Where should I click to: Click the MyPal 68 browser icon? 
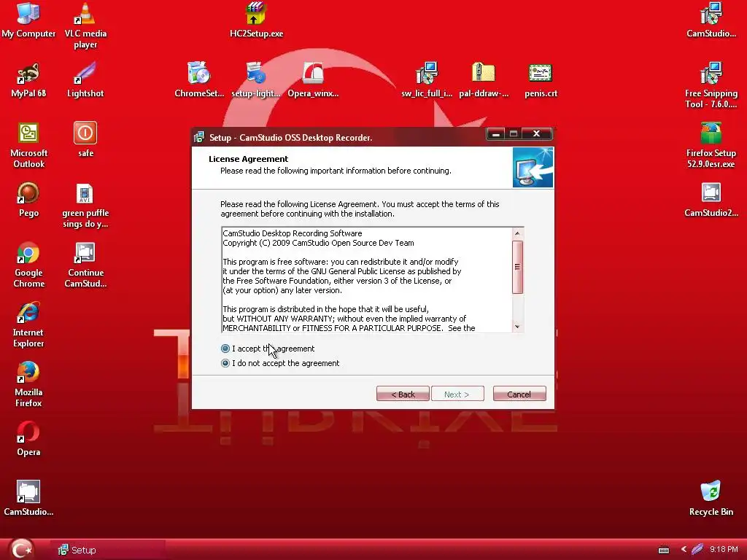28,79
